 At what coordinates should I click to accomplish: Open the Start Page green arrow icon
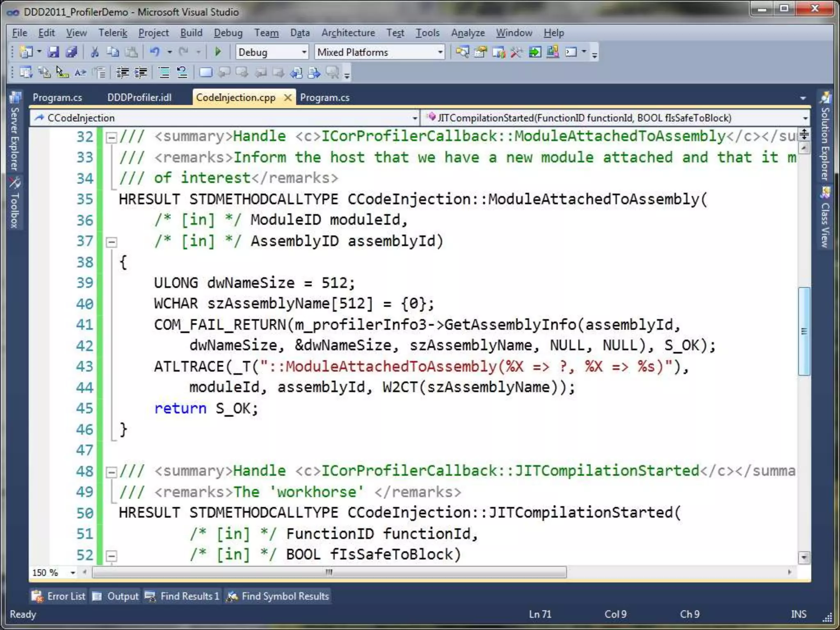point(535,52)
